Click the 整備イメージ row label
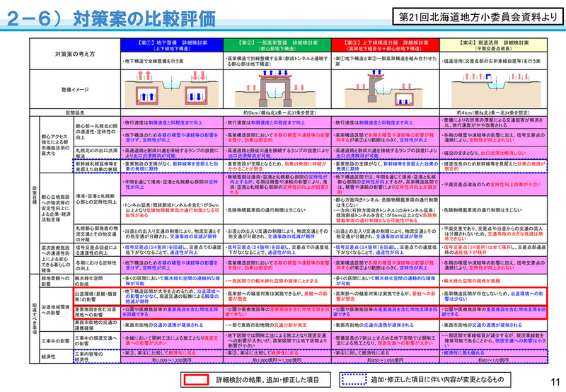This screenshot has width=566, height=392. pyautogui.click(x=75, y=89)
